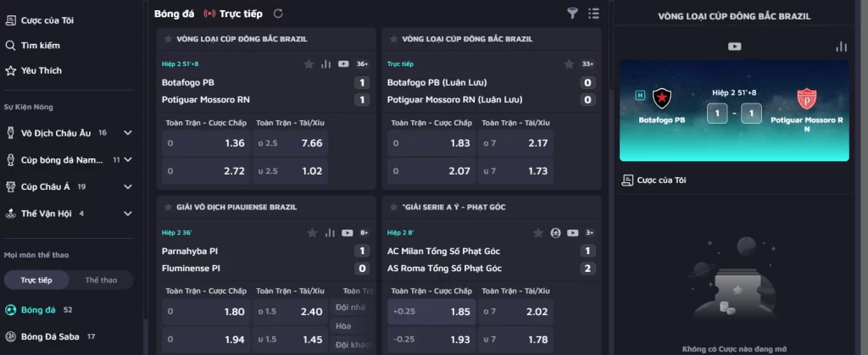The width and height of the screenshot is (868, 355).
Task: Click the main content vertical scrollbar
Action: pyautogui.click(x=610, y=44)
